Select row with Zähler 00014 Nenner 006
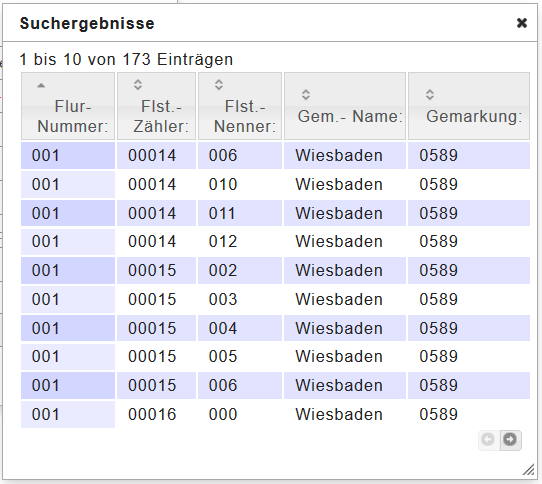Image resolution: width=542 pixels, height=484 pixels. tap(275, 155)
